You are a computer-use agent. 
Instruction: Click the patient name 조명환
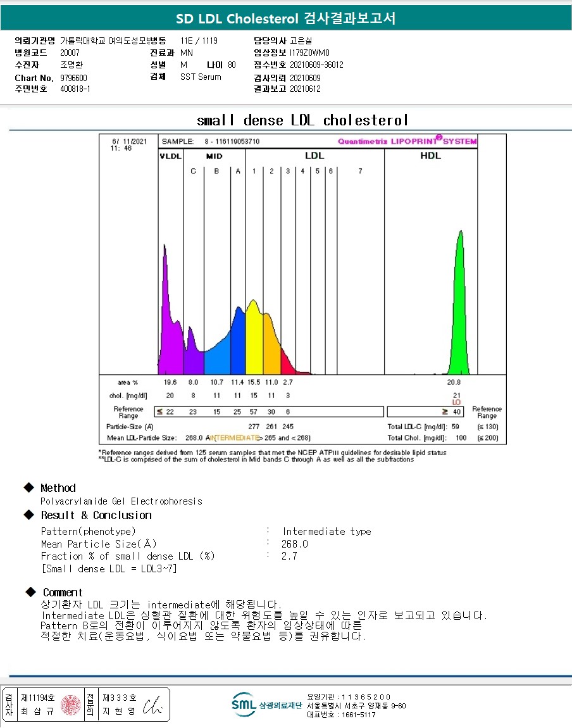(71, 65)
